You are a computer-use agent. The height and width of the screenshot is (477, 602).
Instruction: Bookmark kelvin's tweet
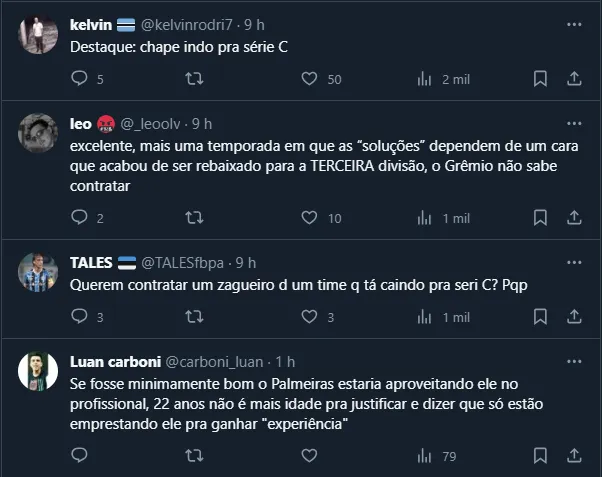pyautogui.click(x=540, y=79)
